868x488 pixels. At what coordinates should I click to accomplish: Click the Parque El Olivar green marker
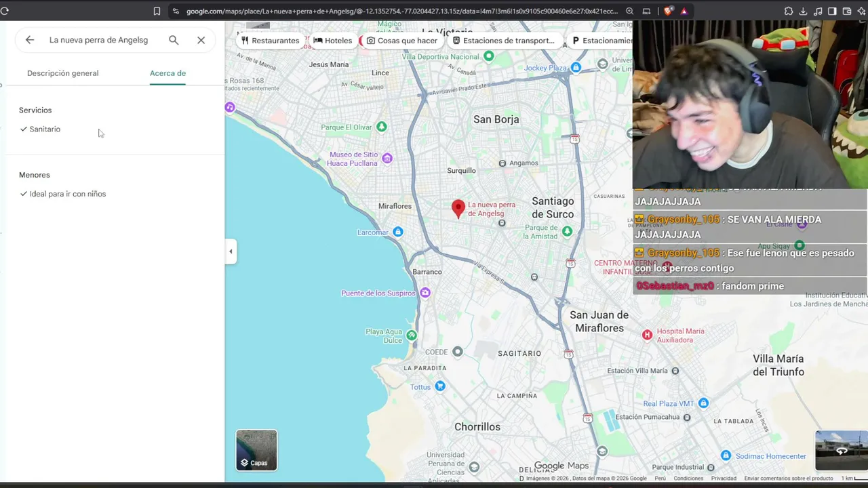382,127
